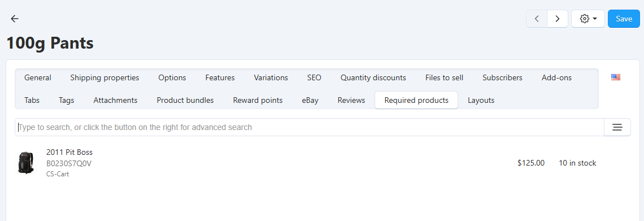The image size is (644, 221).
Task: Open the Reviews tab
Action: coord(351,100)
